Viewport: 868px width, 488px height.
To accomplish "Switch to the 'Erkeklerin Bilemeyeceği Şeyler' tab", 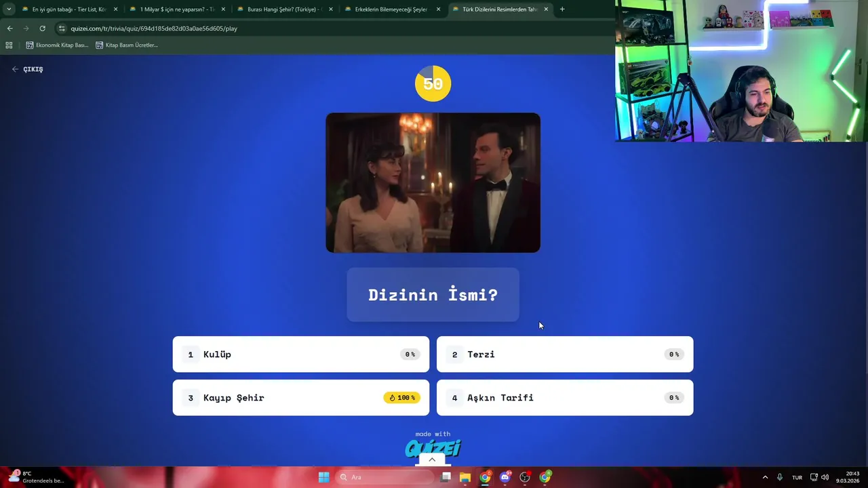I will coord(391,9).
